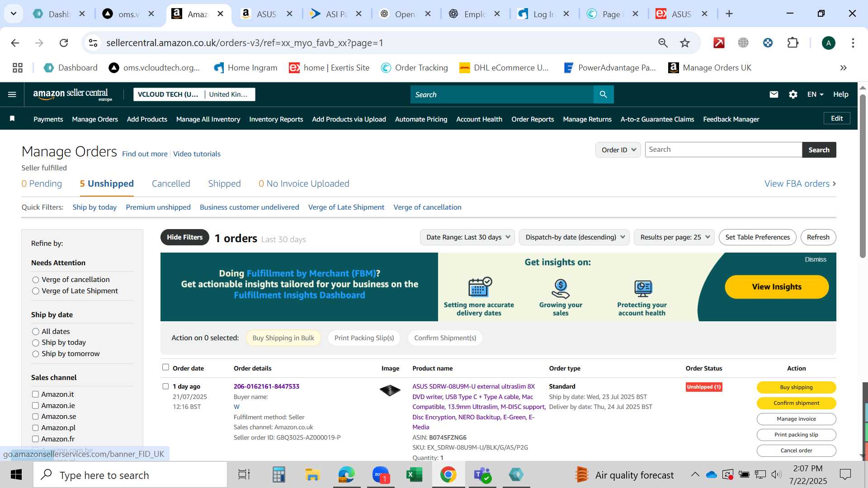Check the Amazon.se sales channel box
Screen dimensions: 868x488
(x=35, y=416)
